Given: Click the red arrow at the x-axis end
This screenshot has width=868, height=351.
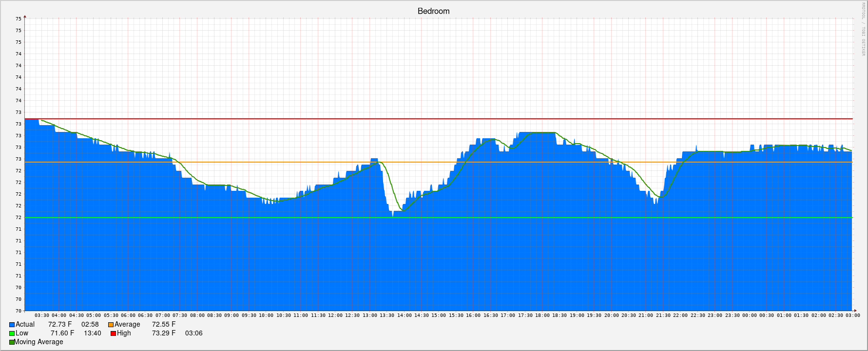Looking at the screenshot, I should [855, 311].
